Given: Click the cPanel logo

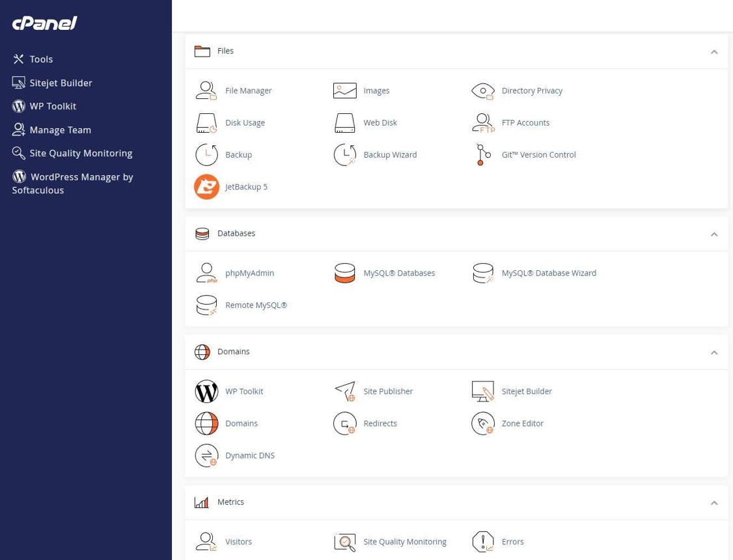Looking at the screenshot, I should pos(44,23).
